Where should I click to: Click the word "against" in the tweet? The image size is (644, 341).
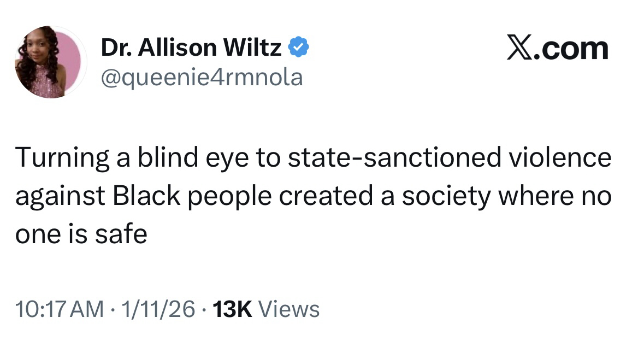click(60, 197)
